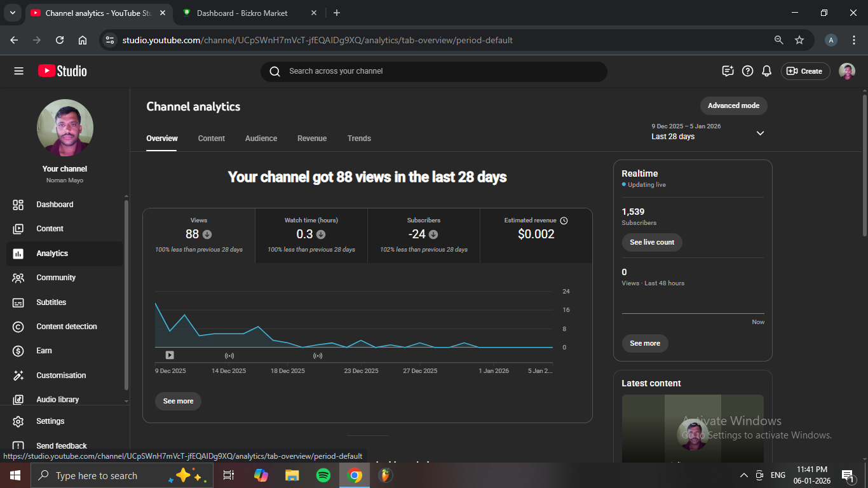Click the Settings gear in sidebar
The image size is (868, 488).
pos(18,421)
